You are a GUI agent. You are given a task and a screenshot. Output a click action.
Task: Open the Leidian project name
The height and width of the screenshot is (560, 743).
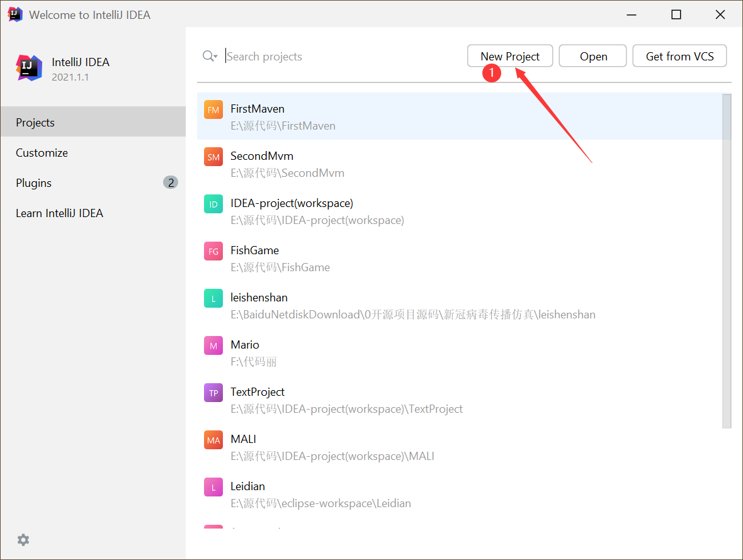[247, 486]
